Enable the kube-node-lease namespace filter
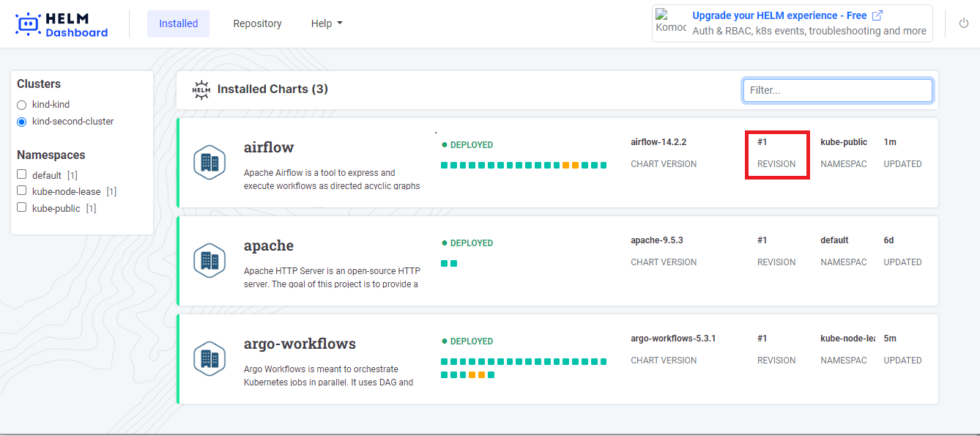 [x=22, y=191]
